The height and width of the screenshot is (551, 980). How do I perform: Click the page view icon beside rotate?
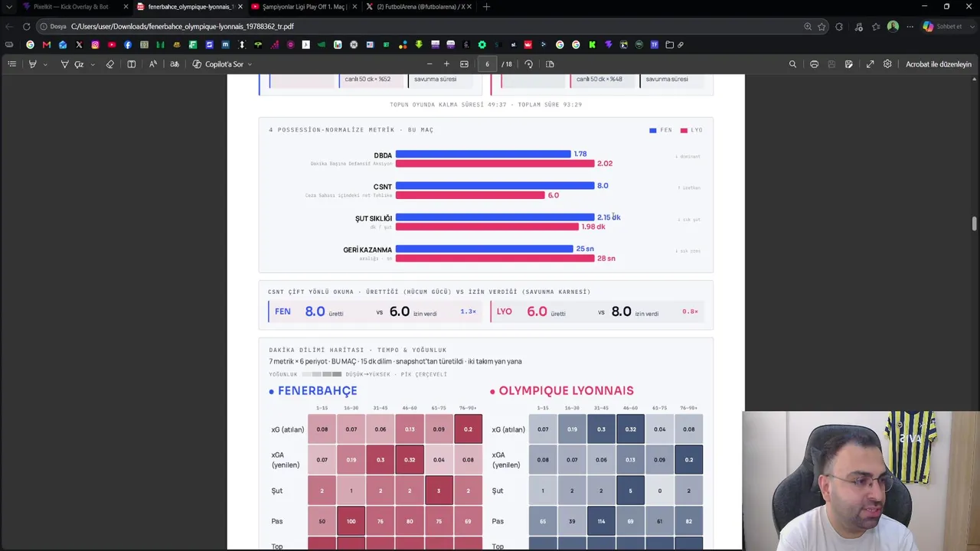coord(550,64)
